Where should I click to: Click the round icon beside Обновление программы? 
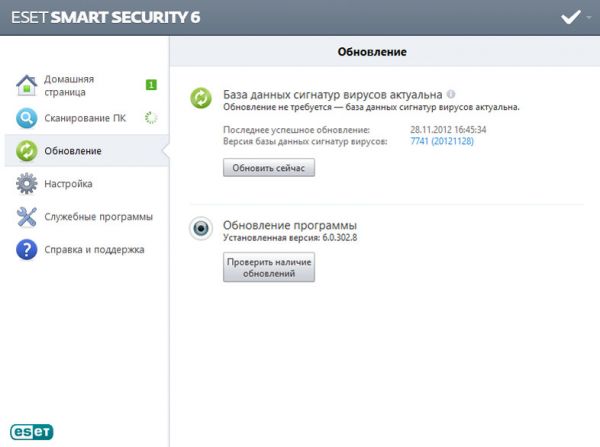pos(201,229)
